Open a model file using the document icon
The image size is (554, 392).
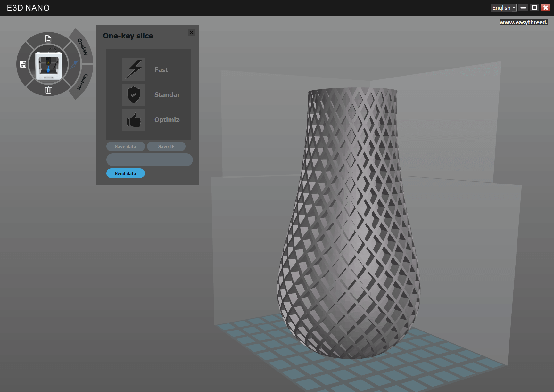point(48,38)
